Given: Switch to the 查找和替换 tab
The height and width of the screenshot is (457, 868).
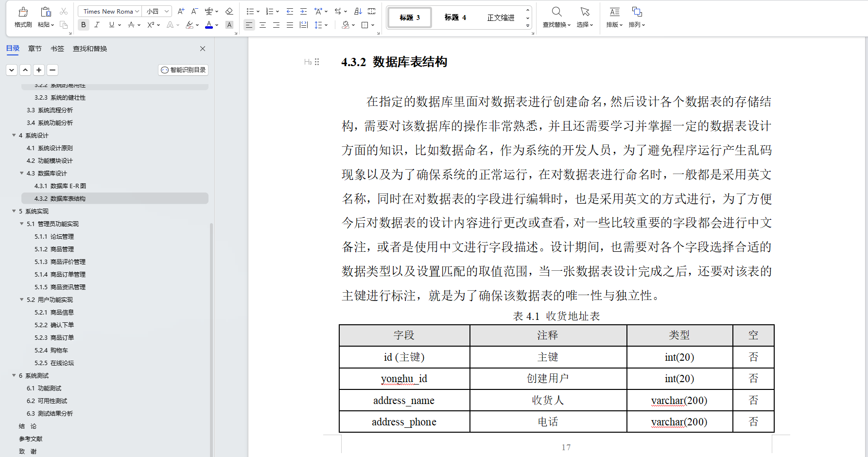Looking at the screenshot, I should tap(90, 49).
